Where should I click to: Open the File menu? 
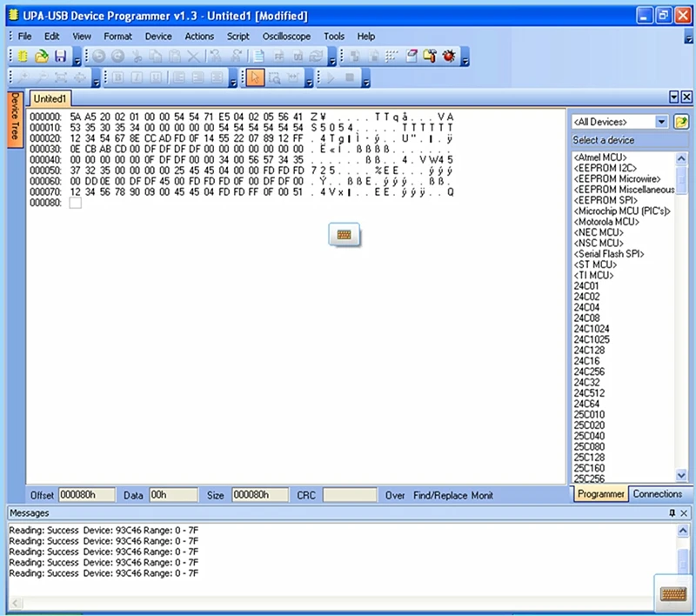coord(24,37)
